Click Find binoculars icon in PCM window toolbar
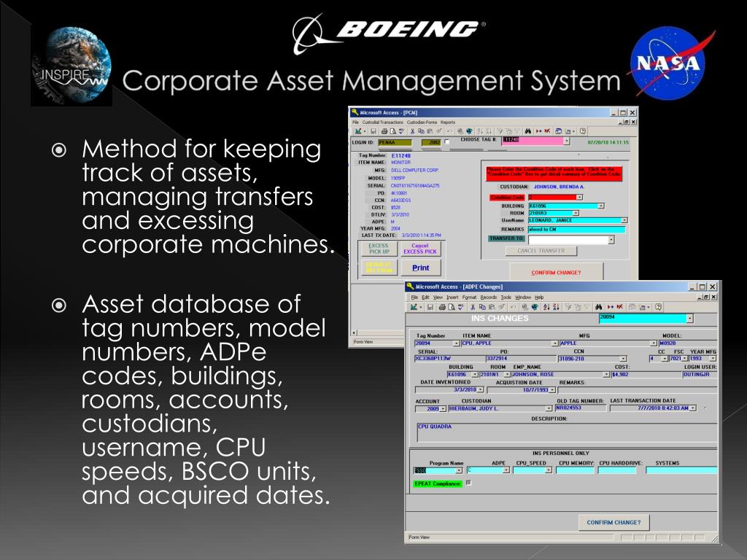Viewport: 747px width, 560px height. 528,131
